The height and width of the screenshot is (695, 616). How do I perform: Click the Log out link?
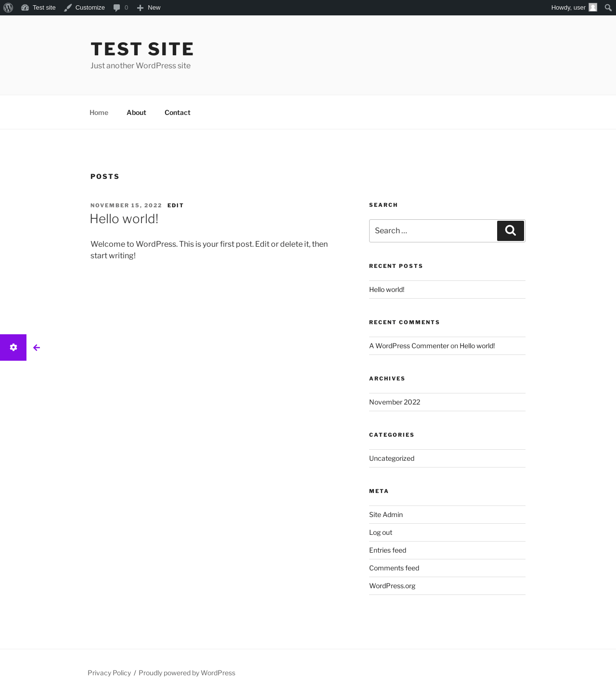click(381, 532)
